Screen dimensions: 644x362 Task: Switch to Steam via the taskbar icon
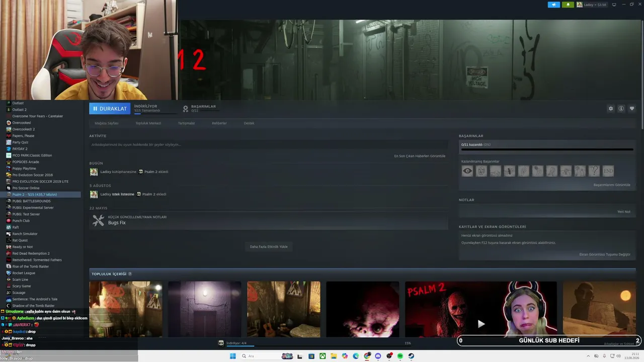point(411,356)
